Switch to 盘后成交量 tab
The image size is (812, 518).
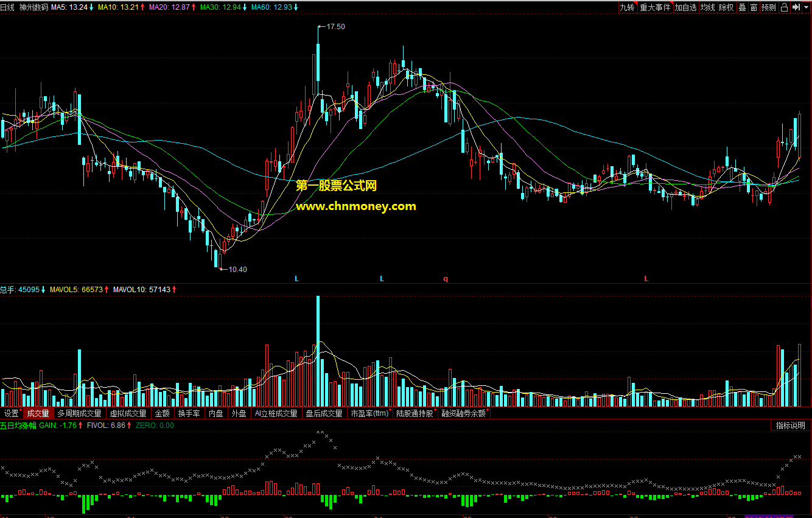coord(324,413)
